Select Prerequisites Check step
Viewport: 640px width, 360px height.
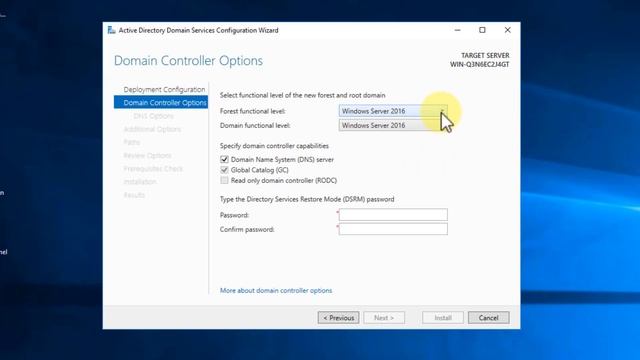[x=153, y=169]
